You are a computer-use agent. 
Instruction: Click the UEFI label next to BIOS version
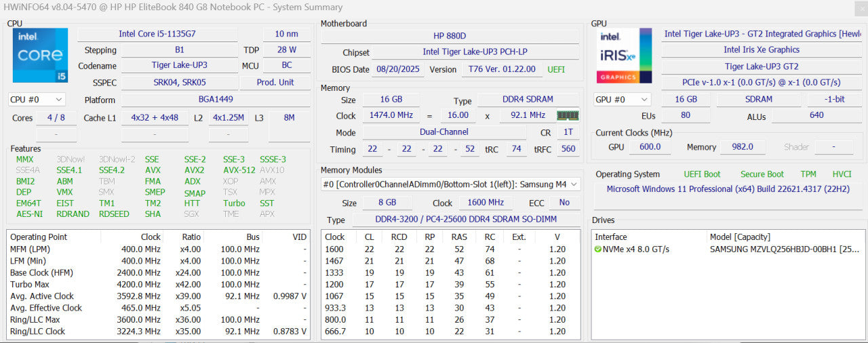point(556,69)
